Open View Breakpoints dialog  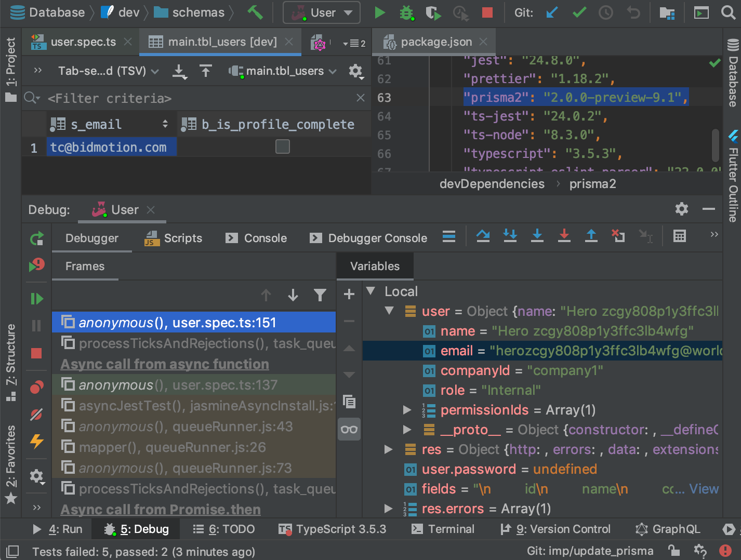(x=36, y=386)
